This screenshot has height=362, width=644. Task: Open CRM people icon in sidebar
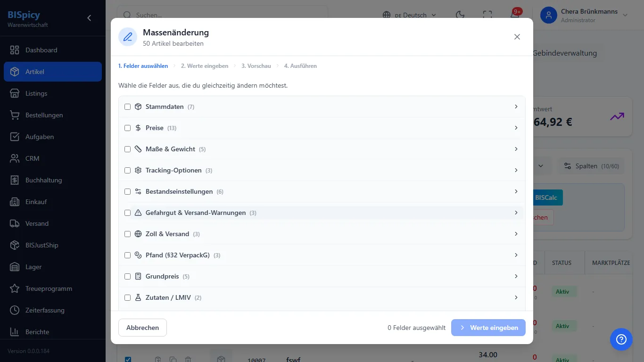(x=15, y=158)
